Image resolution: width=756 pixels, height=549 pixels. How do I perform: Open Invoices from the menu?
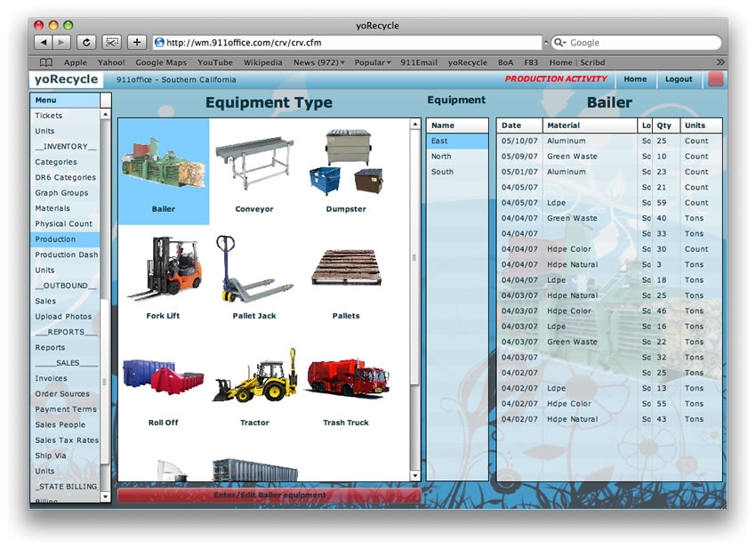click(x=51, y=378)
